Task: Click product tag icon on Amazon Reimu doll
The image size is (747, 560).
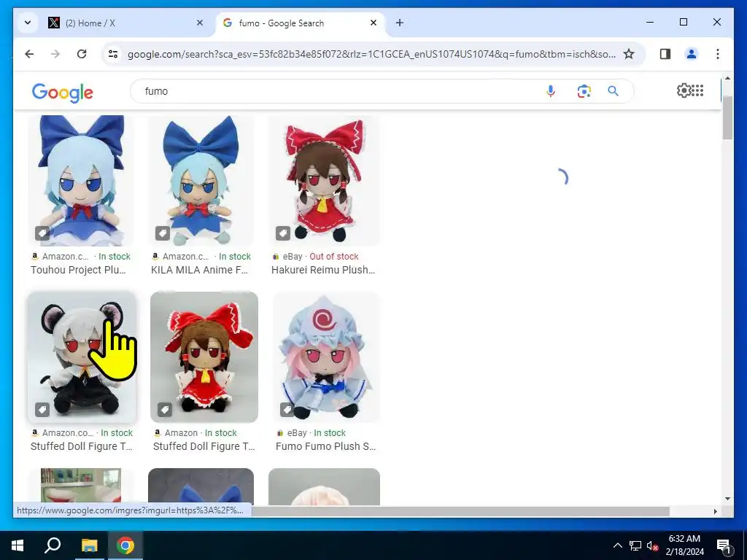Action: [x=164, y=410]
